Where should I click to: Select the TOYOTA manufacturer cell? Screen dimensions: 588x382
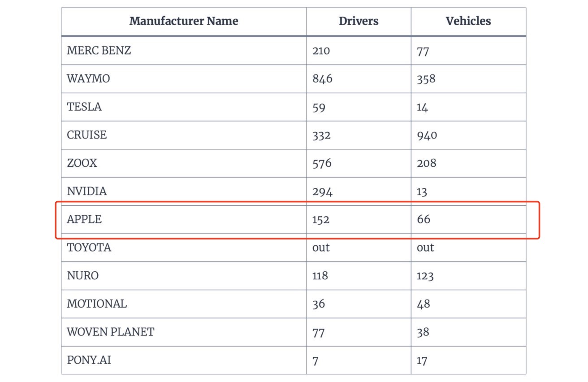89,247
